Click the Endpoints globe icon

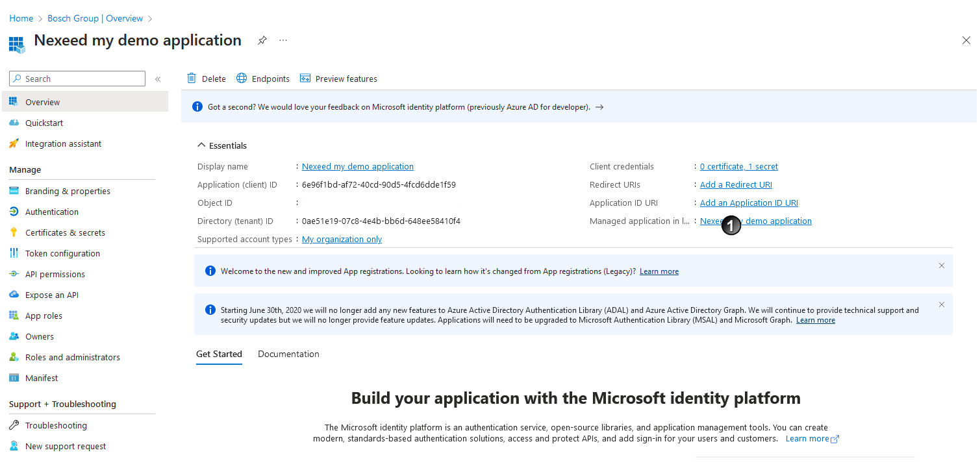click(x=242, y=78)
